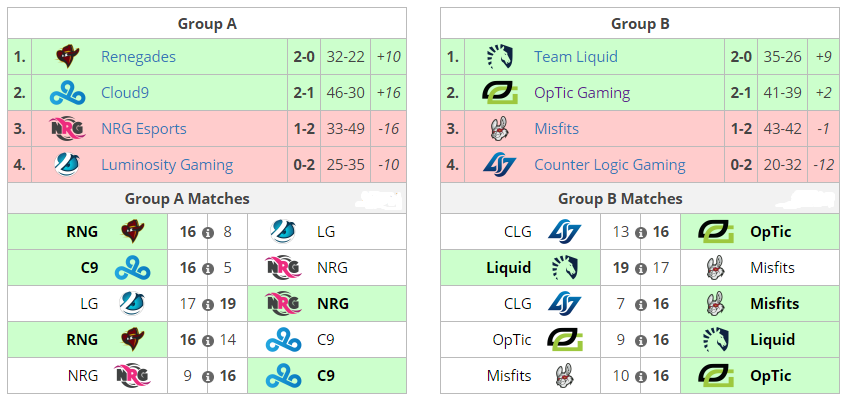Click the Counter Logic Gaming logo in standings
846x404 pixels.
pyautogui.click(x=500, y=165)
